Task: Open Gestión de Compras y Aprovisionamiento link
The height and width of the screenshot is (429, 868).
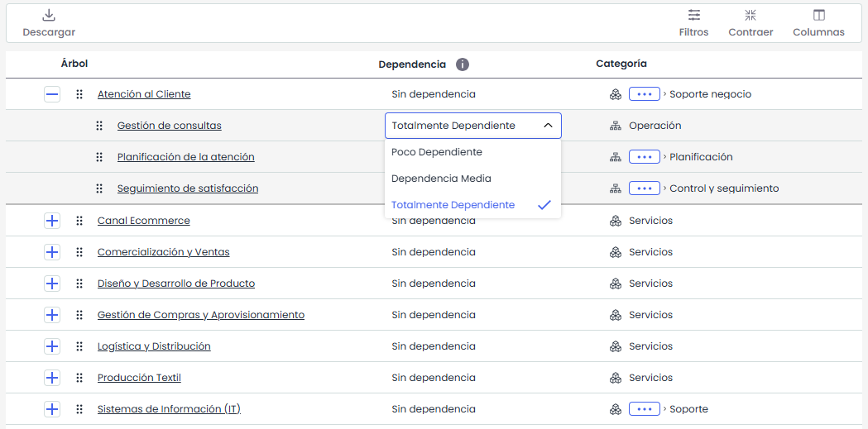Action: (201, 315)
